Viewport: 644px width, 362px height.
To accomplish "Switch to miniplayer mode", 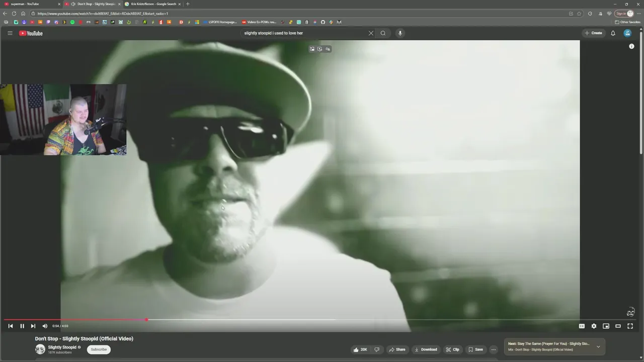I will coord(606,326).
